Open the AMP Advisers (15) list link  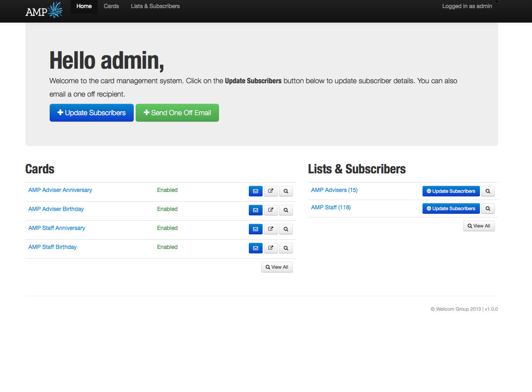(334, 190)
